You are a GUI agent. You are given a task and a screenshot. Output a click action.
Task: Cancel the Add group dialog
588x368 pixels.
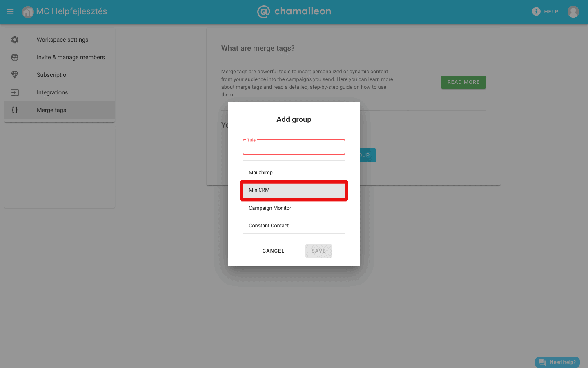(273, 251)
